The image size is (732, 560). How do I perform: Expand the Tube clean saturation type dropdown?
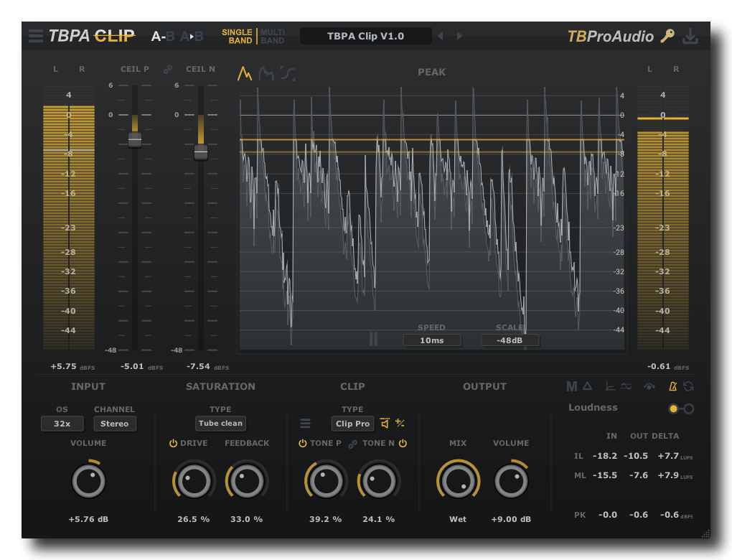(x=220, y=424)
